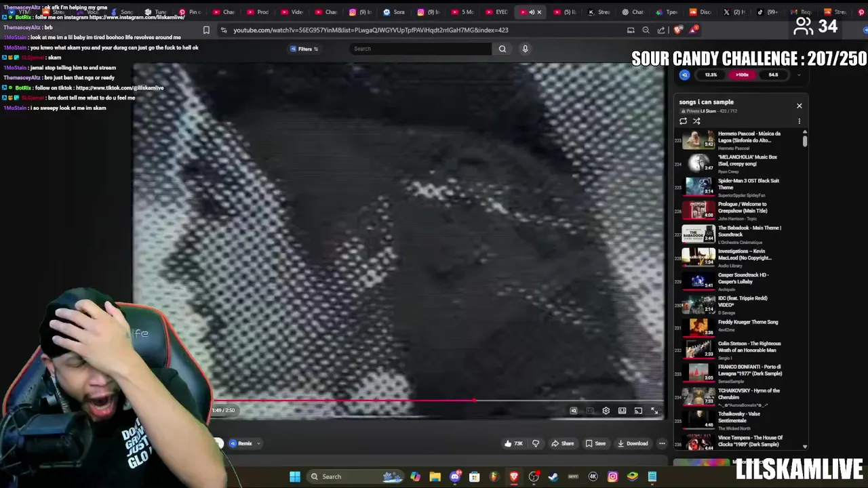The image size is (868, 488).
Task: Toggle loop playlist button
Action: click(683, 121)
